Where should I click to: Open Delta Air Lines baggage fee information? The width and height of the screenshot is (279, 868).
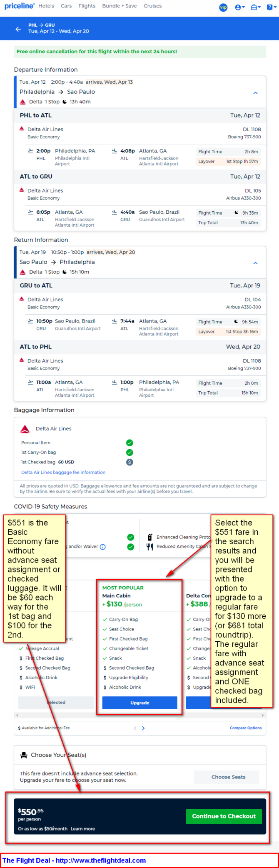(63, 473)
